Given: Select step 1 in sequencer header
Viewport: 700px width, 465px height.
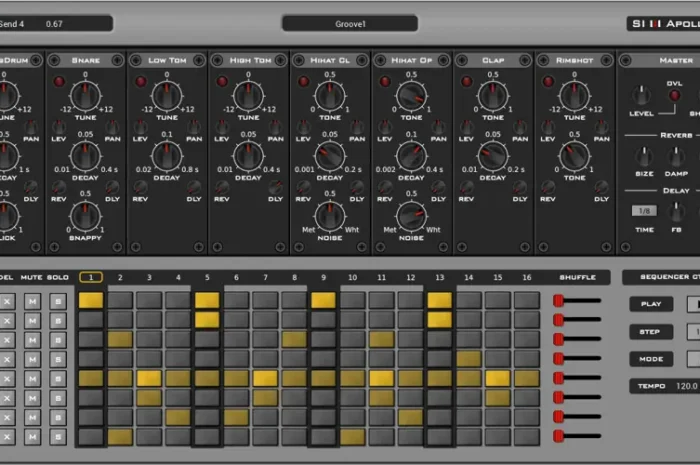Looking at the screenshot, I should coord(91,277).
